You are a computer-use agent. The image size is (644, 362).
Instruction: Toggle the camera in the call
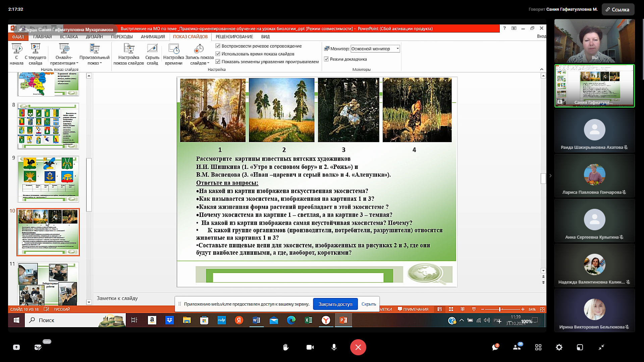tap(310, 347)
